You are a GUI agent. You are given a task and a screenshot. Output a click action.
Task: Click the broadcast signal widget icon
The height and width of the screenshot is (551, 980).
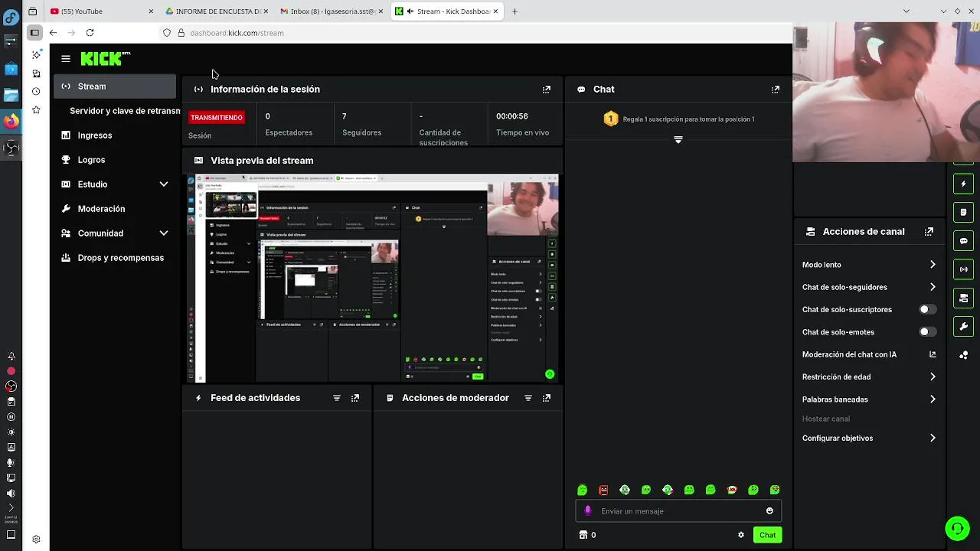pos(963,269)
